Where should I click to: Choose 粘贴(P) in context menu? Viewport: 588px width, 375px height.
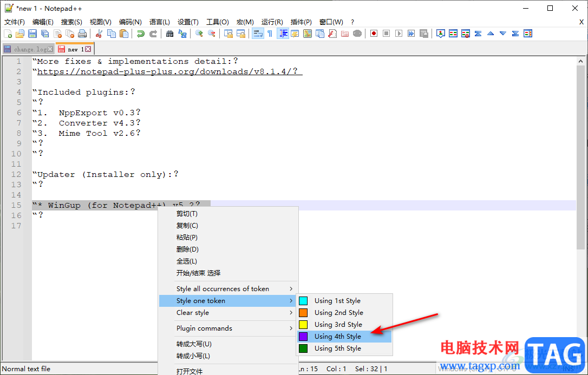coord(228,238)
